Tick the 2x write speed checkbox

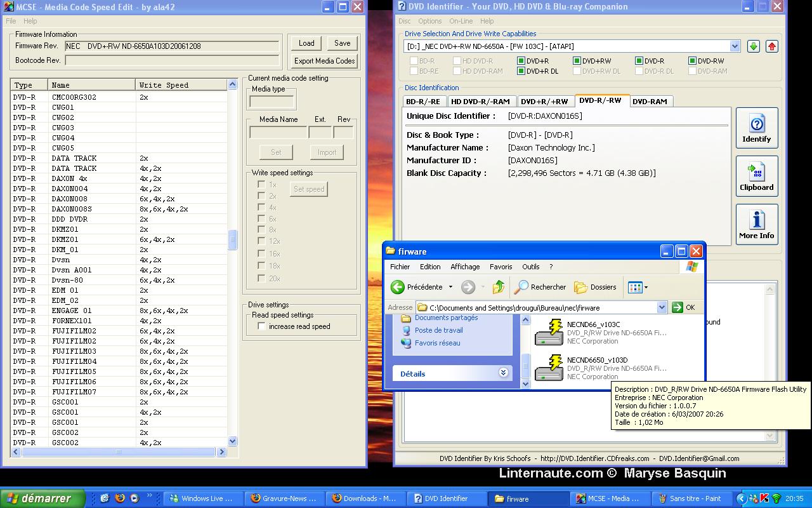click(x=261, y=196)
